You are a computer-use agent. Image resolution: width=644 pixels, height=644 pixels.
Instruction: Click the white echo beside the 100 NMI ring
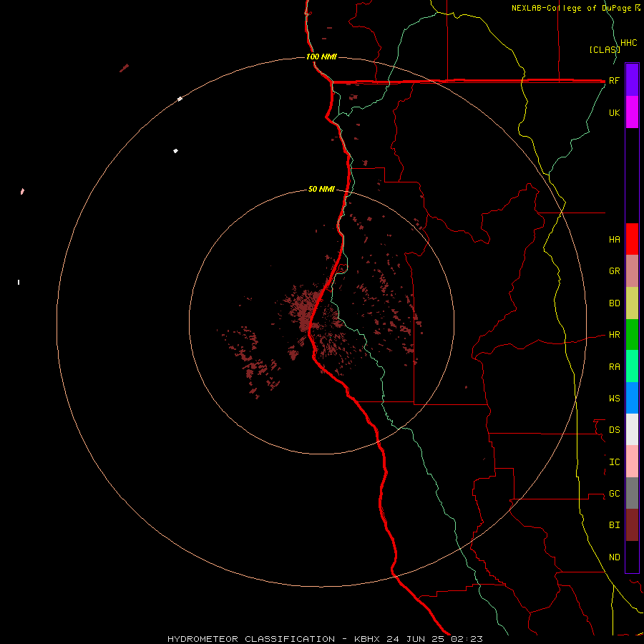180,99
